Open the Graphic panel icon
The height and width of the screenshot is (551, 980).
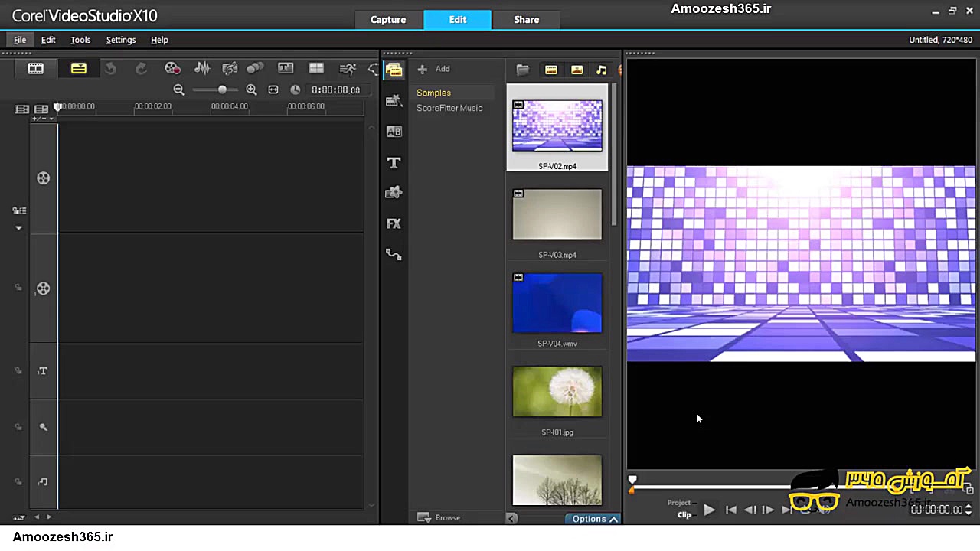[394, 193]
